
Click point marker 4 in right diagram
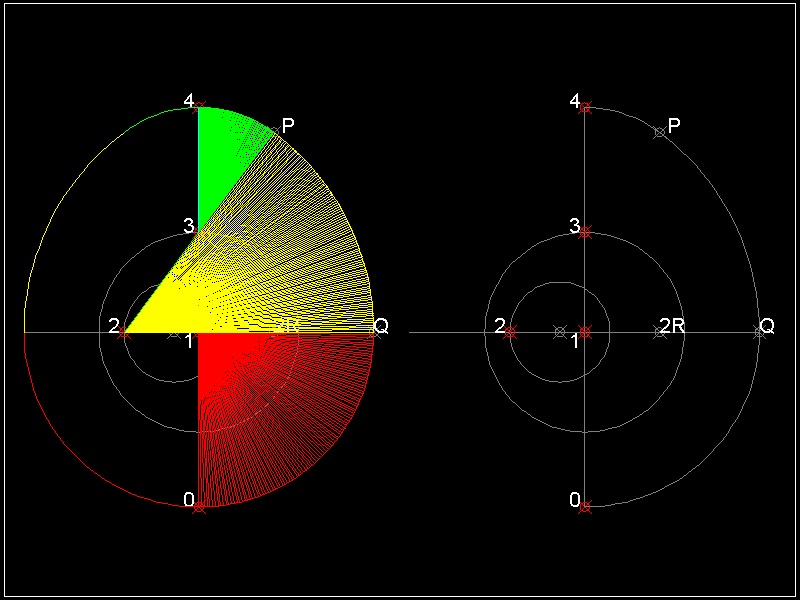point(585,107)
